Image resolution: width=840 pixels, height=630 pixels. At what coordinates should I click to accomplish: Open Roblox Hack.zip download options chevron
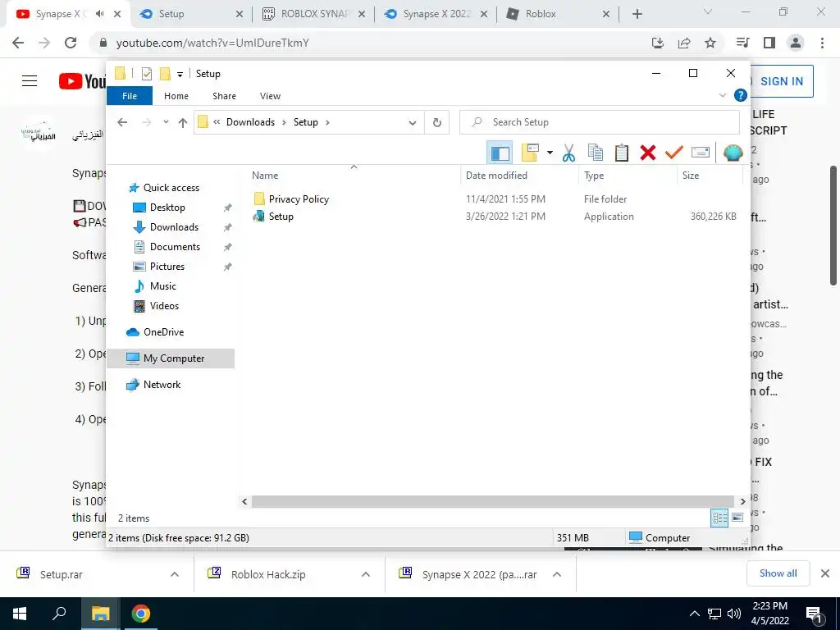[366, 574]
